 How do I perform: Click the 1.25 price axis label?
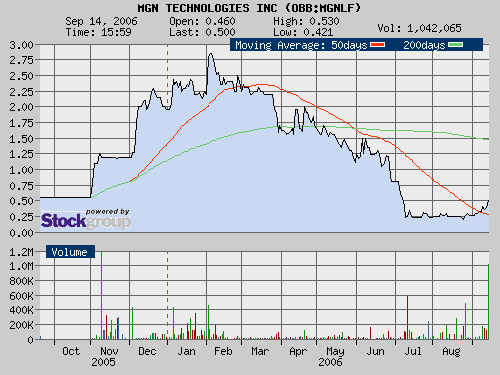click(x=21, y=154)
